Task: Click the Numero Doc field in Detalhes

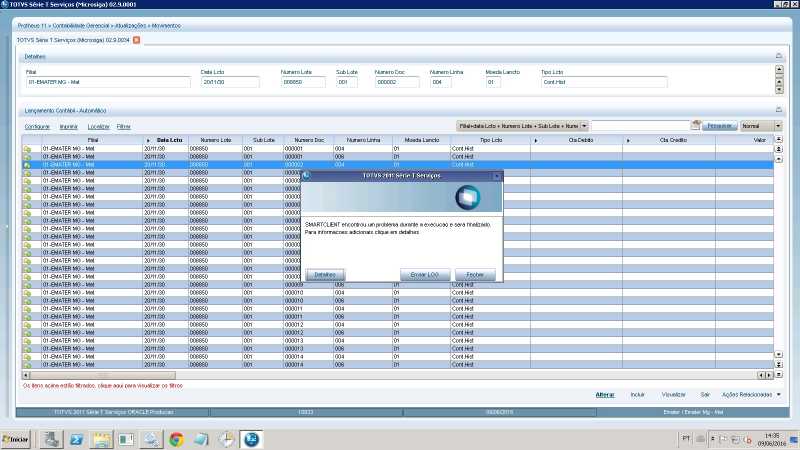Action: click(x=397, y=82)
